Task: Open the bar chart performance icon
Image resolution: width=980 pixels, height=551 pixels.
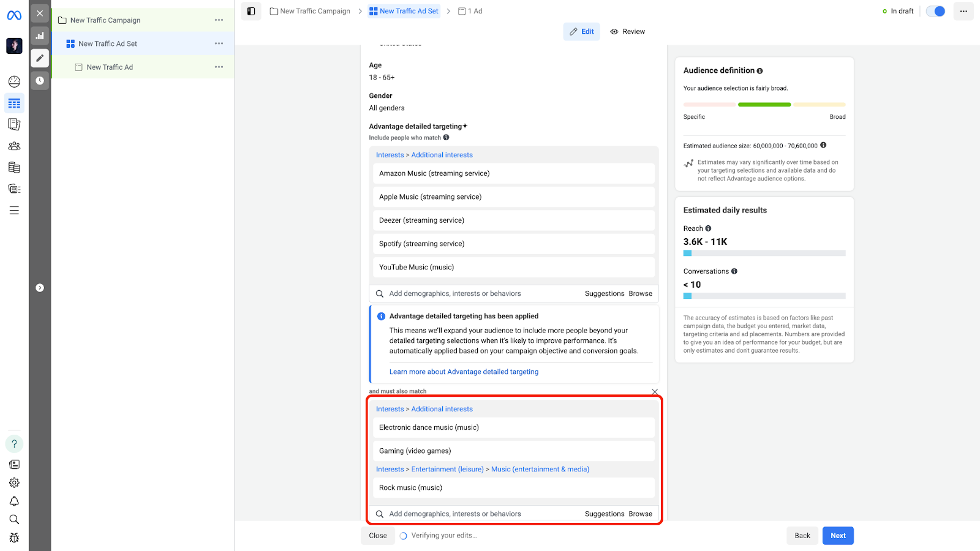Action: [x=40, y=36]
